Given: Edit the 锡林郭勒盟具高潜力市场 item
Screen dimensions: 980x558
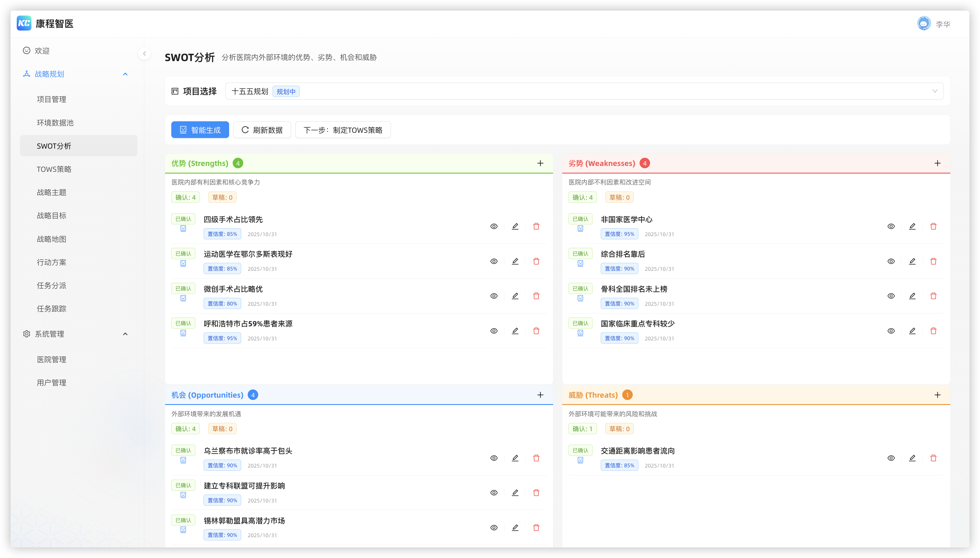Looking at the screenshot, I should (x=515, y=528).
